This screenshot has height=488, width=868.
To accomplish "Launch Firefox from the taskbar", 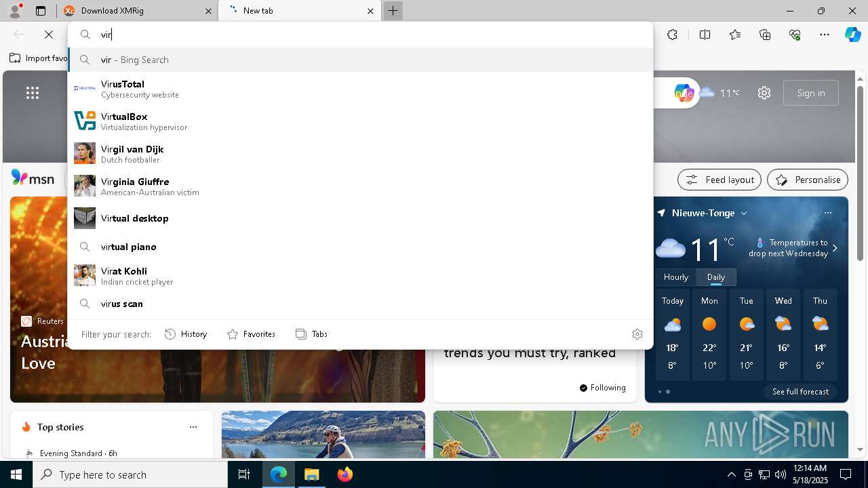I will 344,474.
